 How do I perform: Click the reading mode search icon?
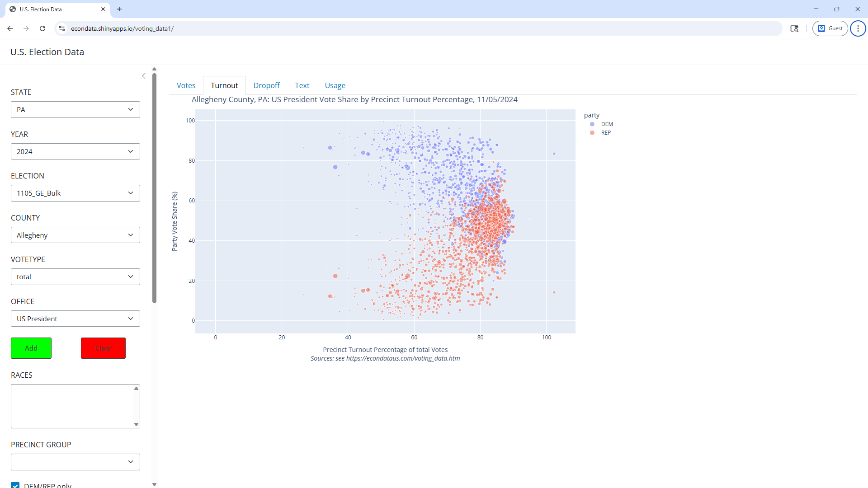tap(794, 28)
